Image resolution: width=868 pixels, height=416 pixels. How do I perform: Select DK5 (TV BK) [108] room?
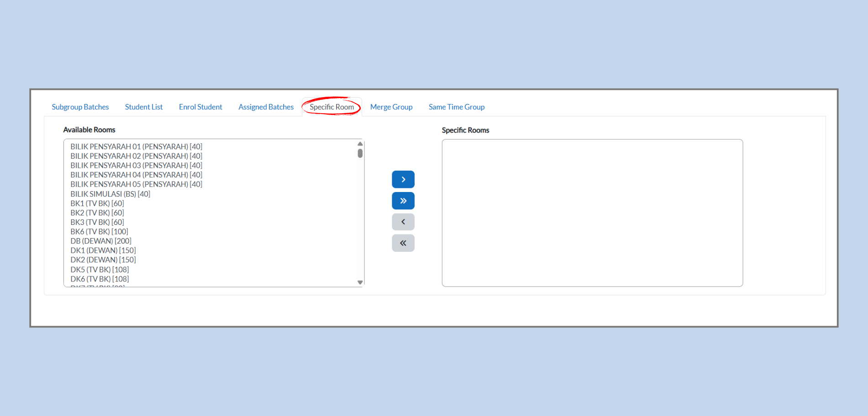[x=100, y=270]
